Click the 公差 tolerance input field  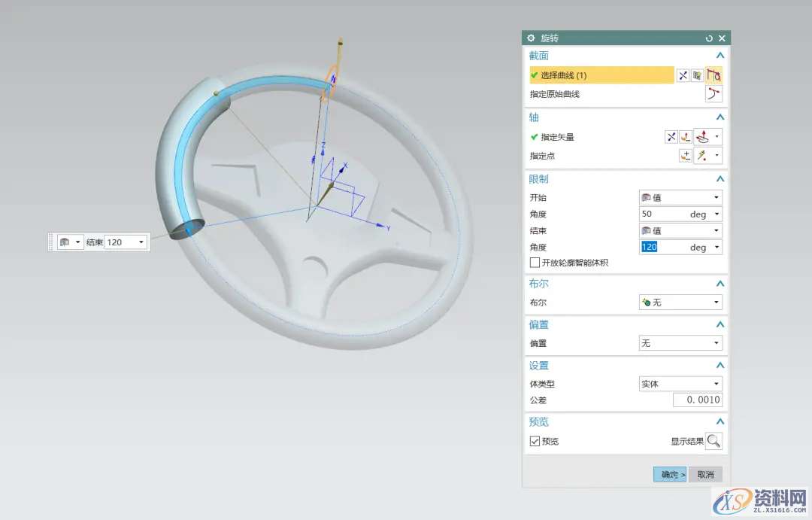(697, 400)
